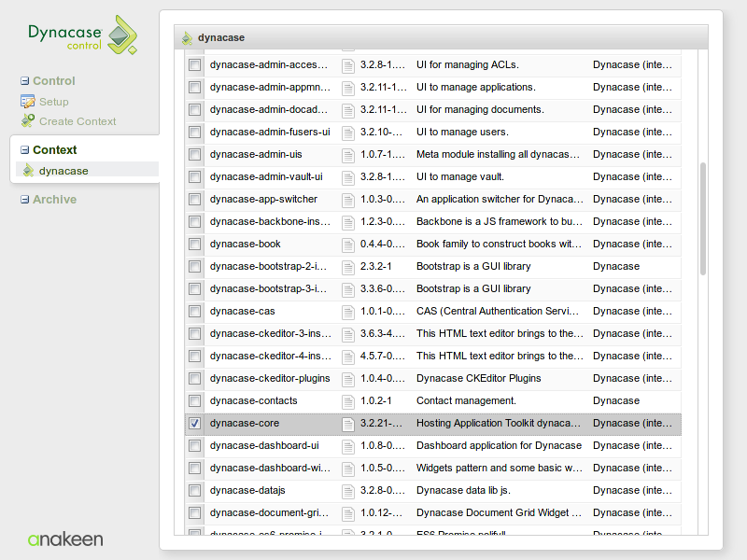This screenshot has width=747, height=560.
Task: Select the dynacase-book checkbox
Action: (x=194, y=244)
